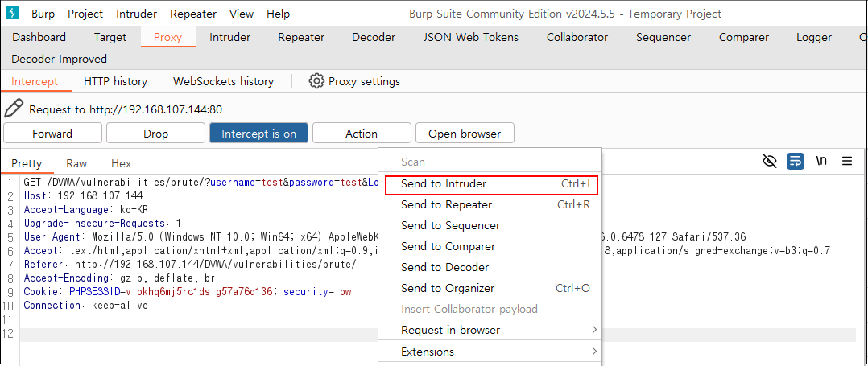The height and width of the screenshot is (366, 868).
Task: Open the Help menu
Action: [x=278, y=14]
